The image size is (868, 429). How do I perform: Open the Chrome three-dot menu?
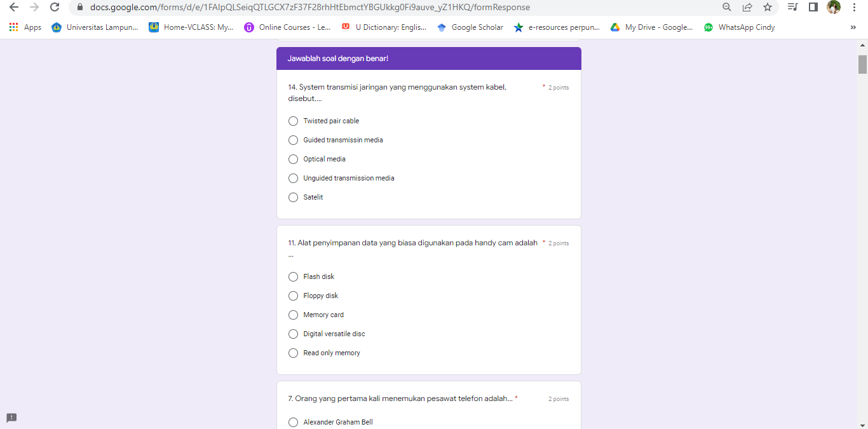[854, 7]
